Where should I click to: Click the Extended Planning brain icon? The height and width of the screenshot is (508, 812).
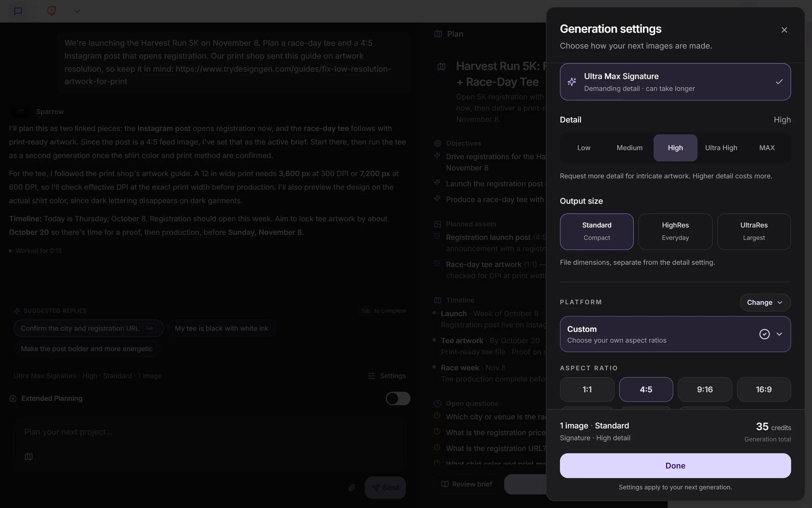(x=13, y=398)
